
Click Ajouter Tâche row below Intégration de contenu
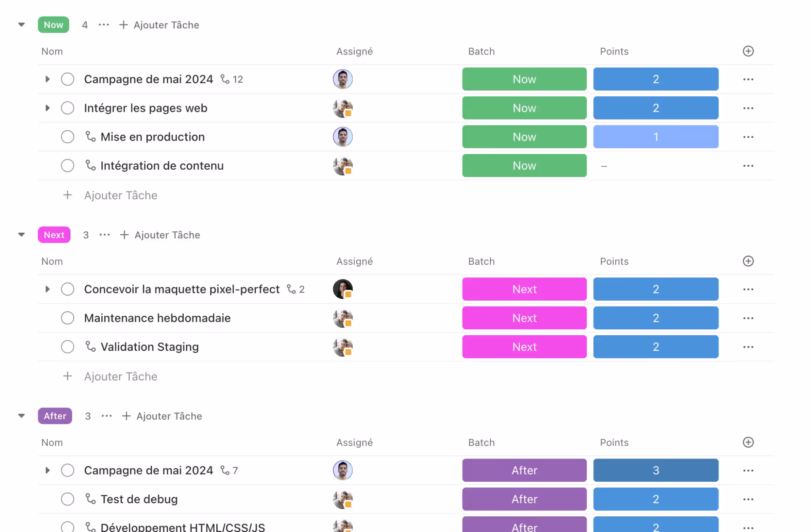click(x=120, y=195)
